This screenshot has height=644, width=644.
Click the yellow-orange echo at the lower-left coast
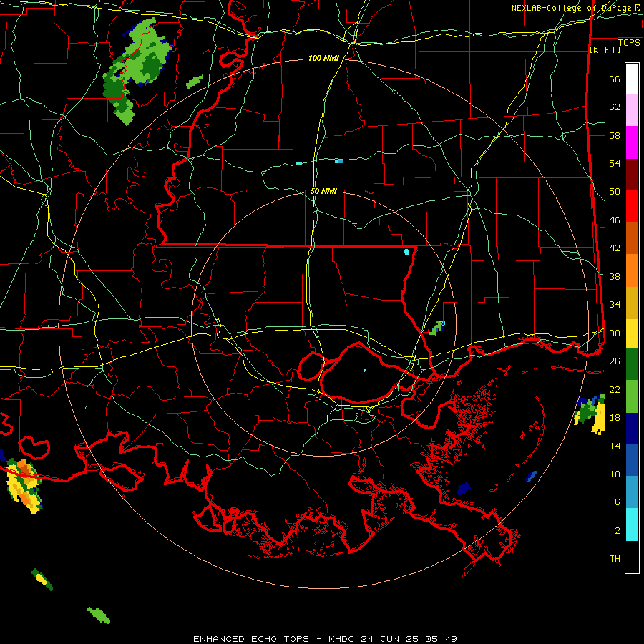coord(24,485)
